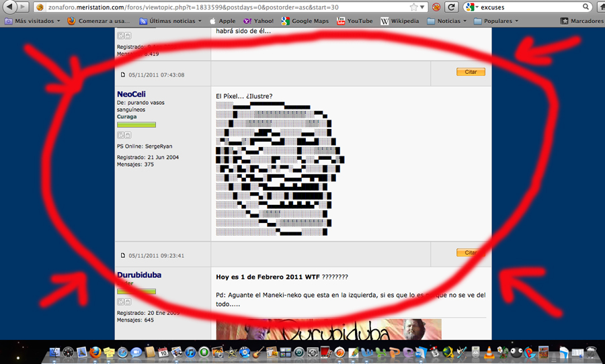Click the red blocker icon beside the reload button
This screenshot has height=364, width=605.
(436, 7)
